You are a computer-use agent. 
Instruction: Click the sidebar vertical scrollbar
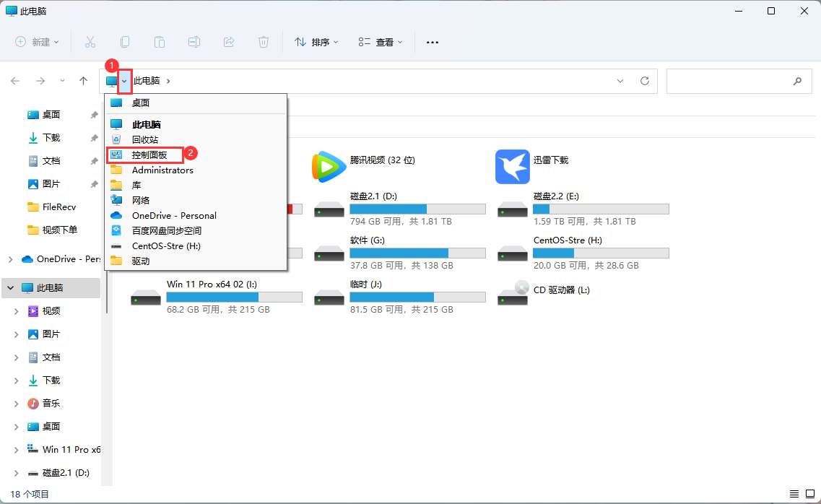click(x=107, y=292)
